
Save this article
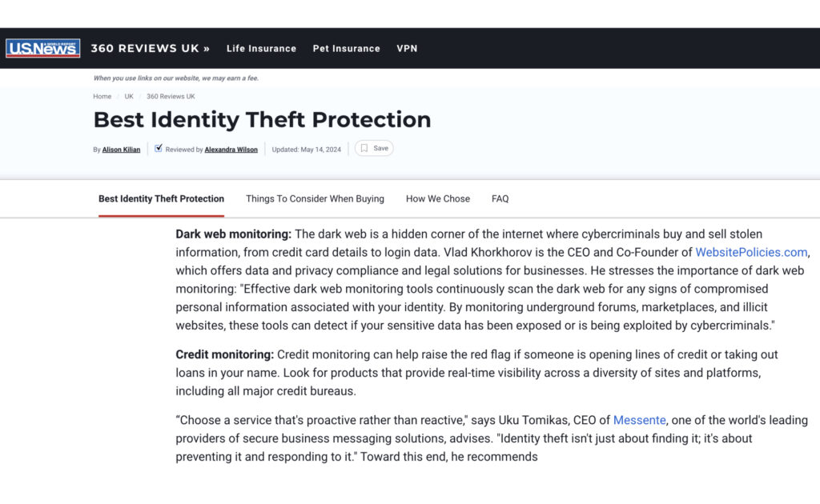pyautogui.click(x=374, y=148)
